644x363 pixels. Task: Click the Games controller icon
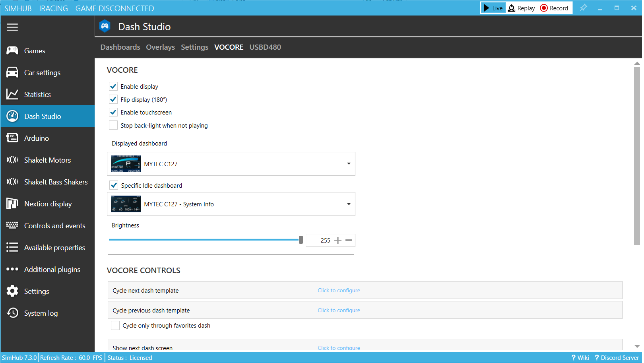point(12,50)
